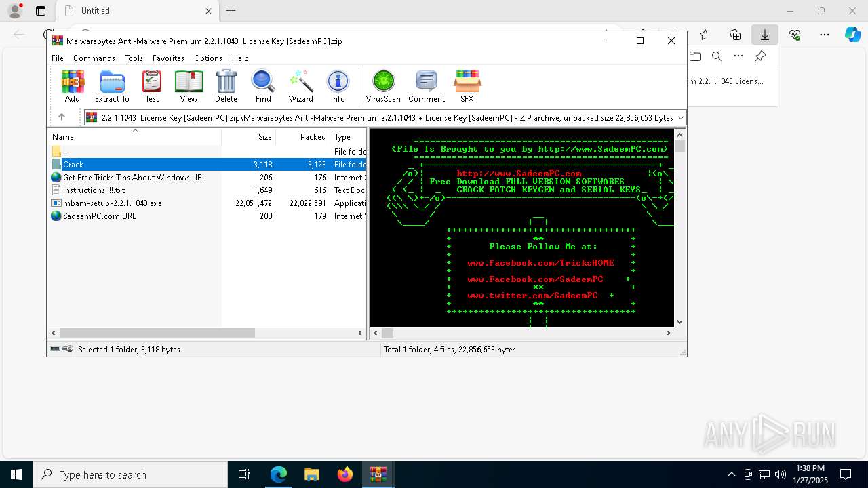This screenshot has height=488, width=868.
Task: Click the SFX toolbar icon
Action: pos(467,86)
